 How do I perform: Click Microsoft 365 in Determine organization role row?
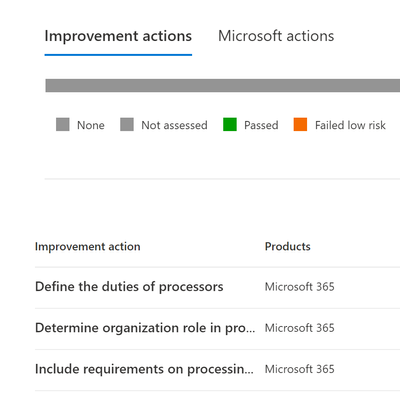tap(299, 328)
